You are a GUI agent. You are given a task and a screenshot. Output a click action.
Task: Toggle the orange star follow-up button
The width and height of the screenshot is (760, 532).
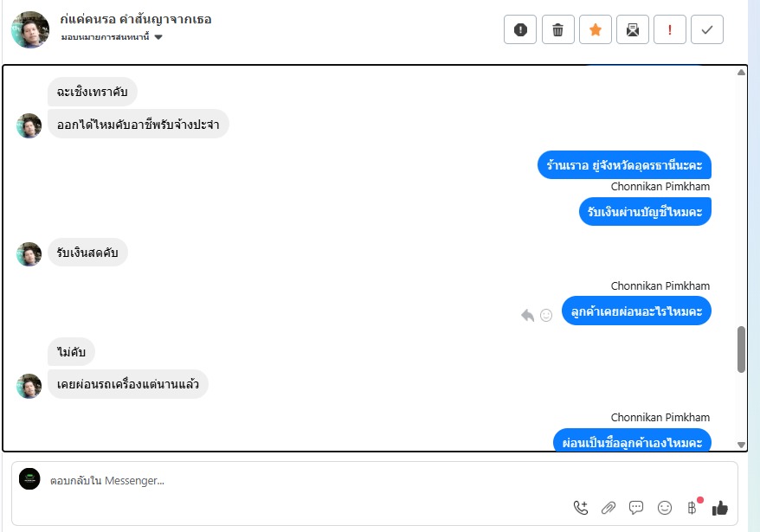(x=596, y=30)
